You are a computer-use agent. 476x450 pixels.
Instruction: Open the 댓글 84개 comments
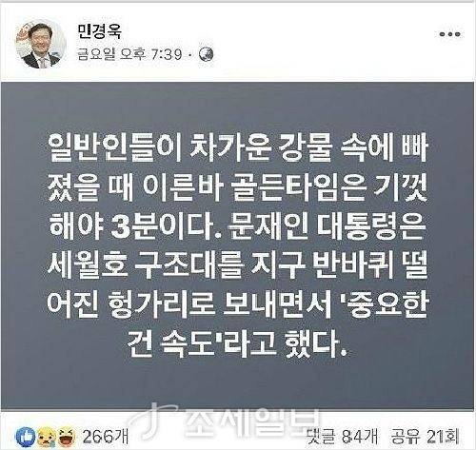tap(343, 437)
